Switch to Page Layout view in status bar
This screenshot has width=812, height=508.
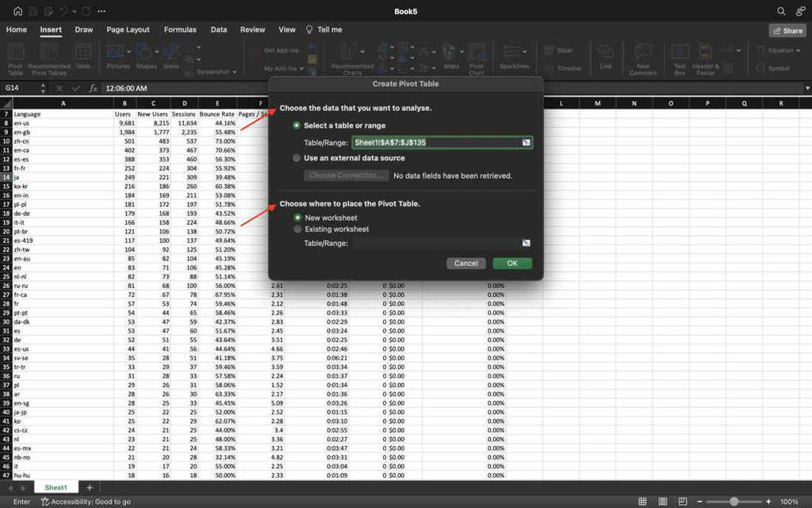tap(665, 502)
